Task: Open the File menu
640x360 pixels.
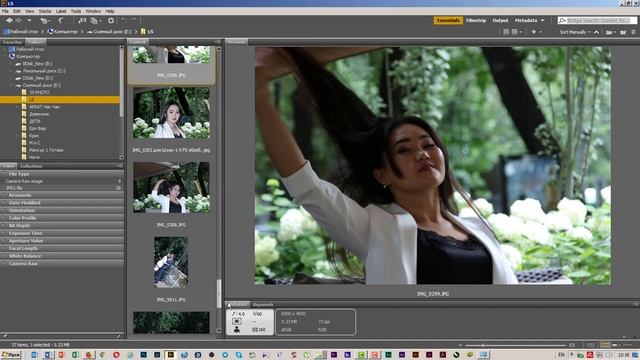Action: [5, 11]
